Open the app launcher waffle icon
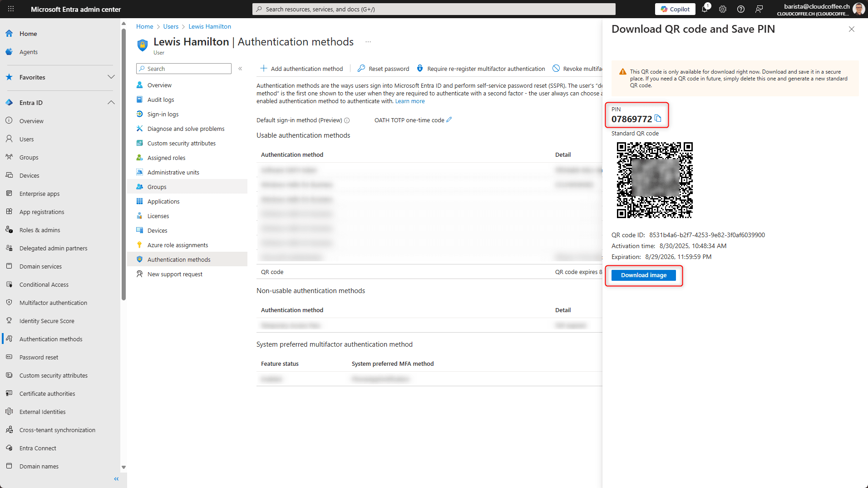868x488 pixels. (11, 9)
